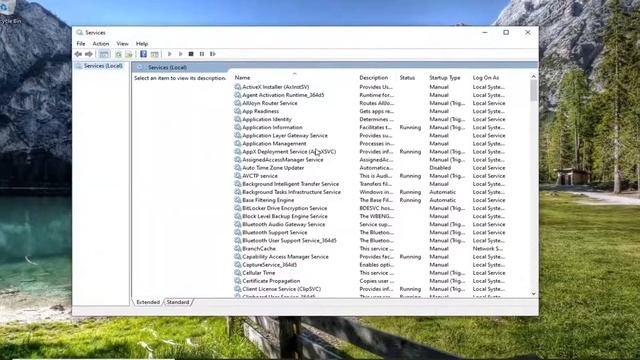Click gear icon beside Auto Time Zone Updater
The width and height of the screenshot is (640, 360).
pyautogui.click(x=238, y=168)
